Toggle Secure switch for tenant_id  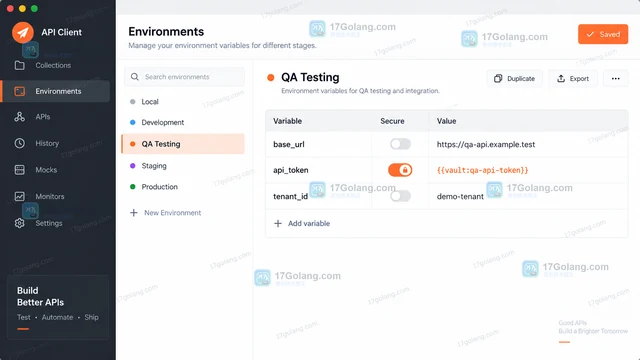pyautogui.click(x=400, y=196)
